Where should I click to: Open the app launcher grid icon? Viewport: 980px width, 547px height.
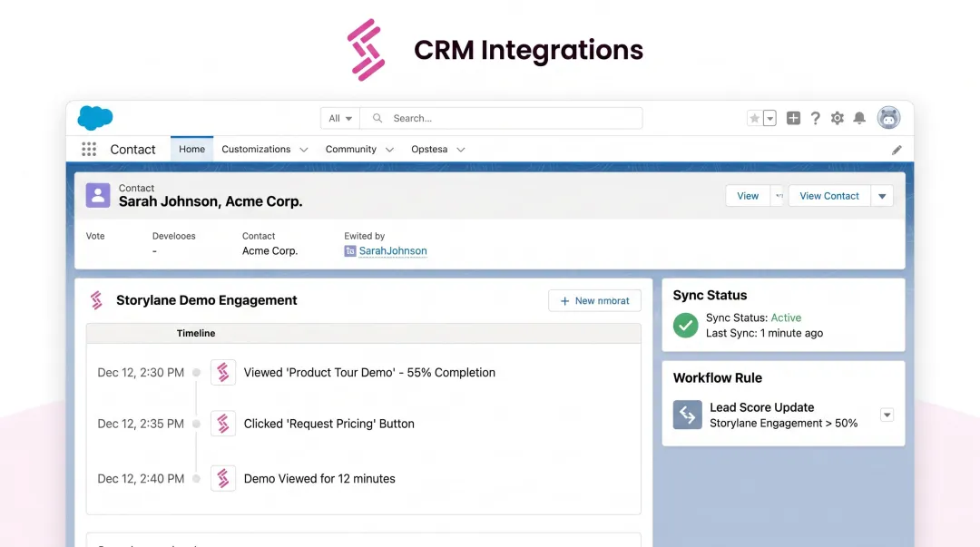(89, 150)
